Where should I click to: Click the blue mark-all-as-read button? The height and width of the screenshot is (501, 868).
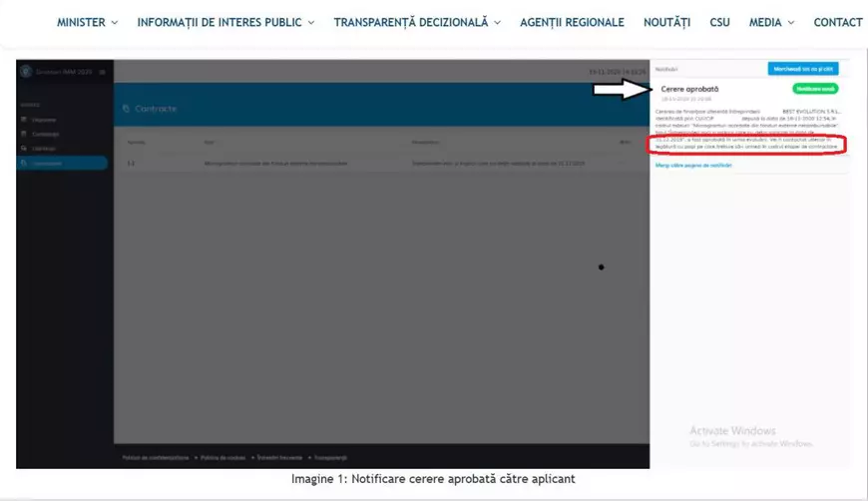pos(803,69)
